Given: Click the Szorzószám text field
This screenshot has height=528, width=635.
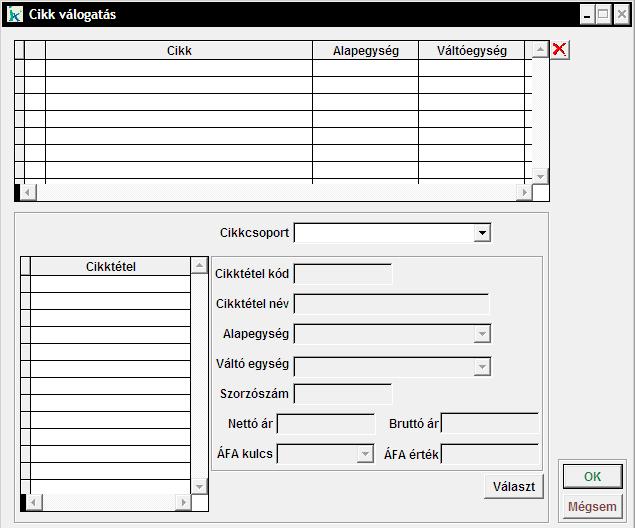Looking at the screenshot, I should tap(343, 394).
